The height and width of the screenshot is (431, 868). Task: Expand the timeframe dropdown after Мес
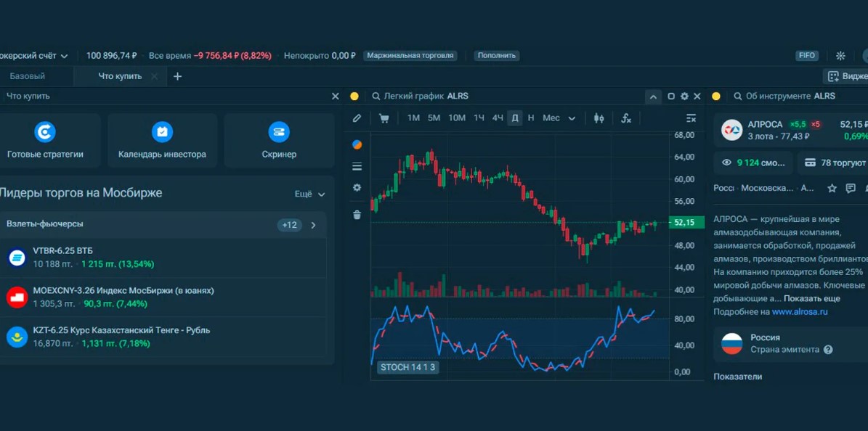coord(572,118)
